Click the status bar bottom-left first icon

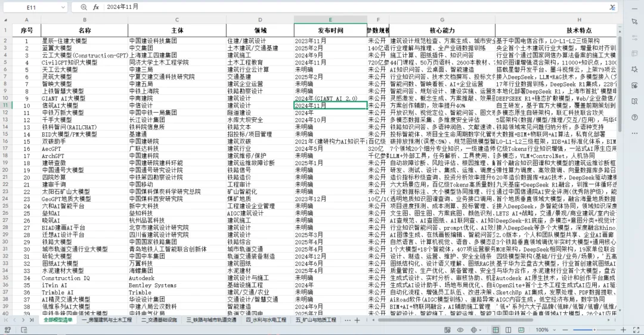(7, 330)
